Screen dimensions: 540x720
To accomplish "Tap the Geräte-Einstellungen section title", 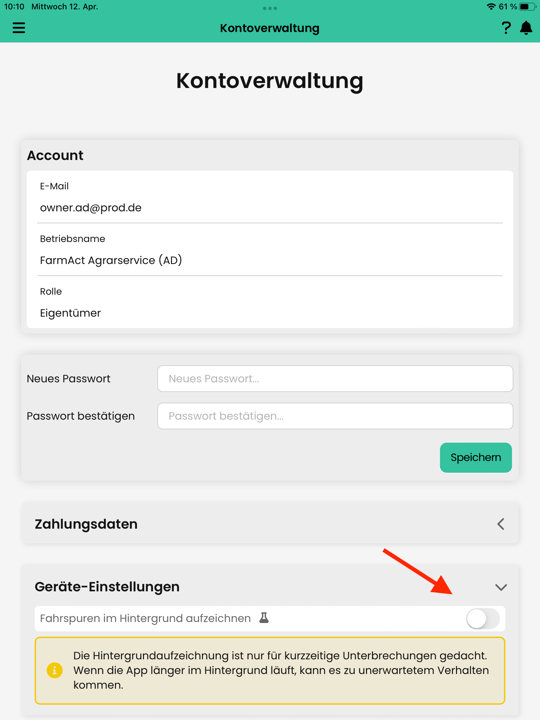I will pyautogui.click(x=107, y=587).
